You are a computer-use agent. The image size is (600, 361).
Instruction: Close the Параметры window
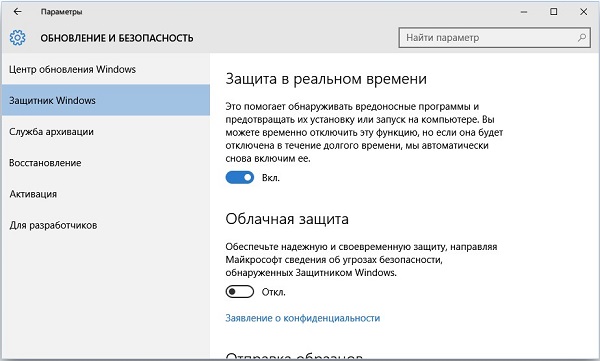583,12
